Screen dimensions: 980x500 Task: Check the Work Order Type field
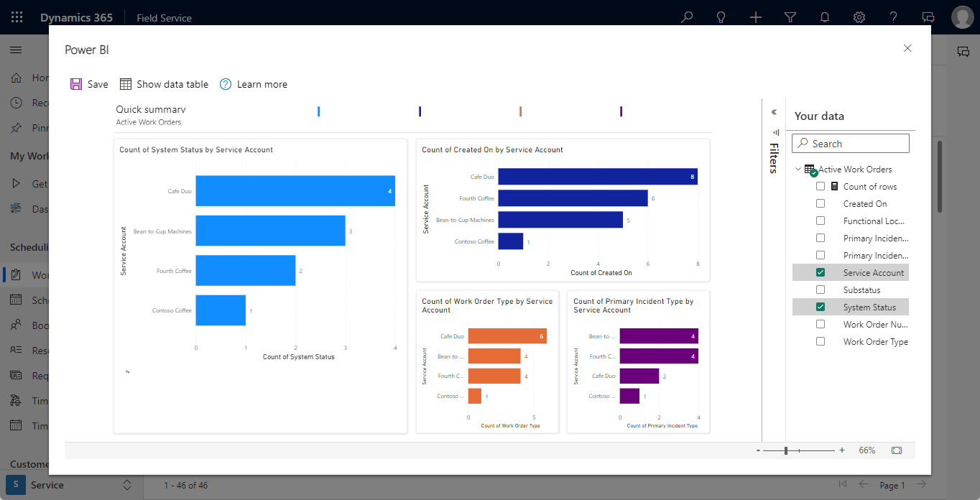820,342
